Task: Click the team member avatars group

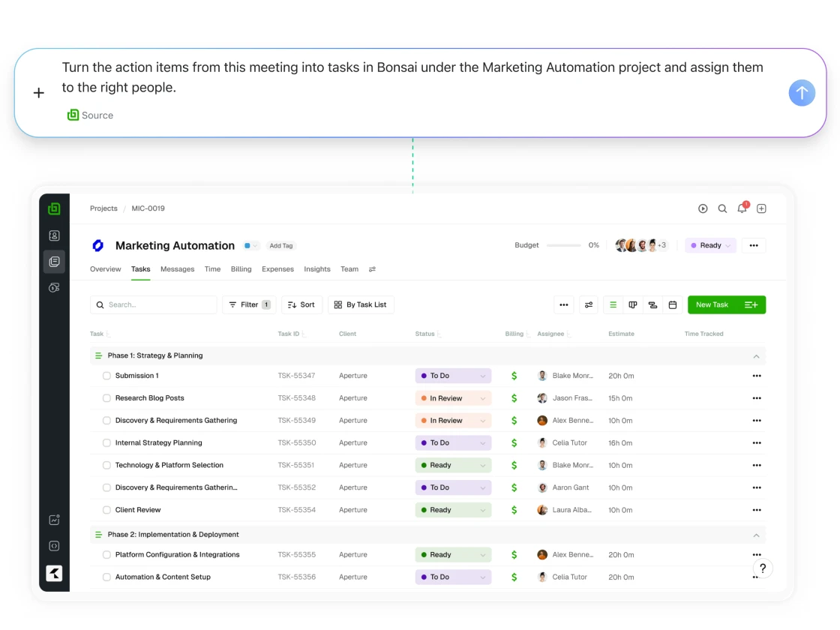Action: pos(640,245)
